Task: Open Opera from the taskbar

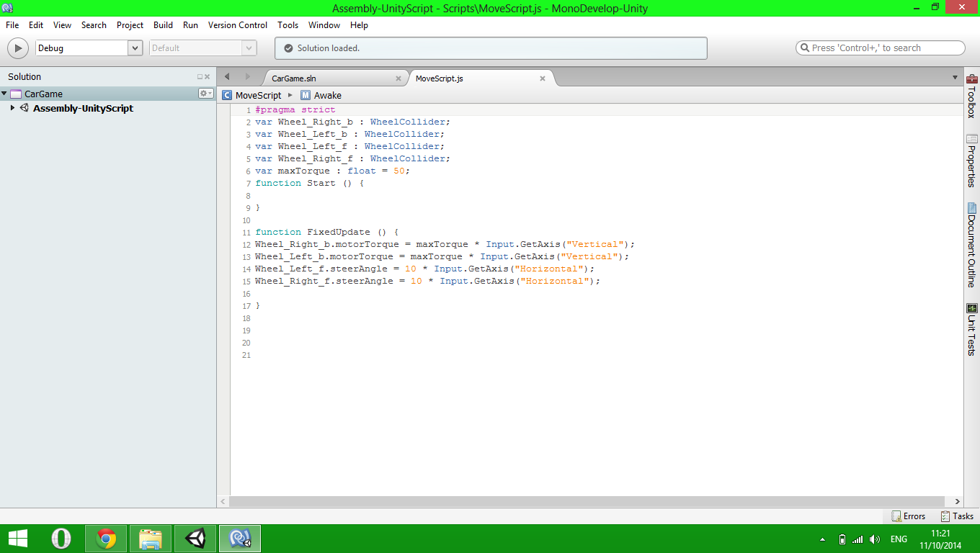Action: tap(61, 539)
